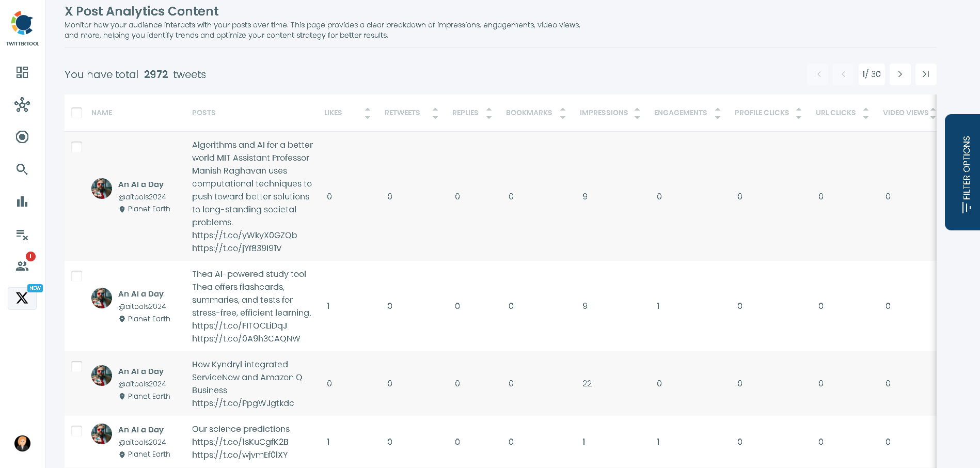Click the POSTS column header
Viewport: 980px width, 468px height.
pyautogui.click(x=204, y=113)
